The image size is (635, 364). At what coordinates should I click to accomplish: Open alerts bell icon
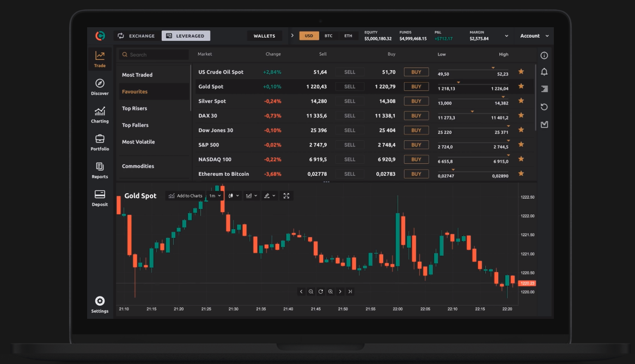[544, 72]
